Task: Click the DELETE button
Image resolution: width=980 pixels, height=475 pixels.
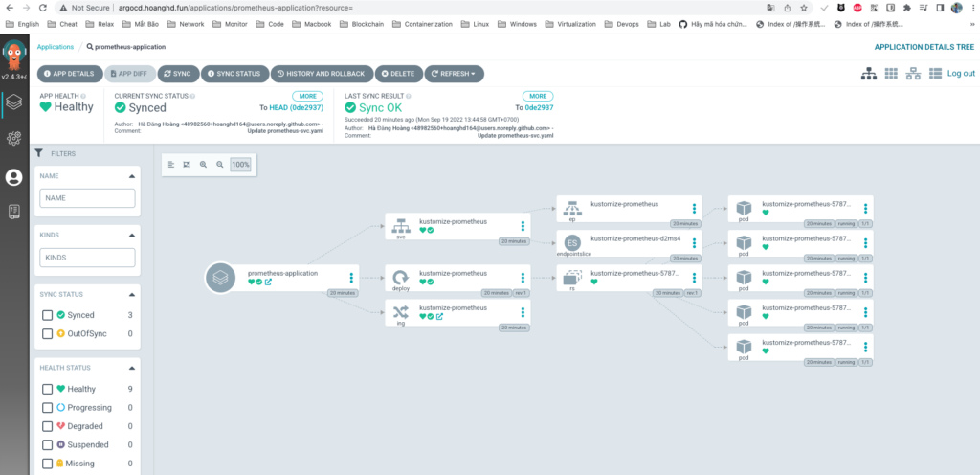Action: [x=399, y=74]
